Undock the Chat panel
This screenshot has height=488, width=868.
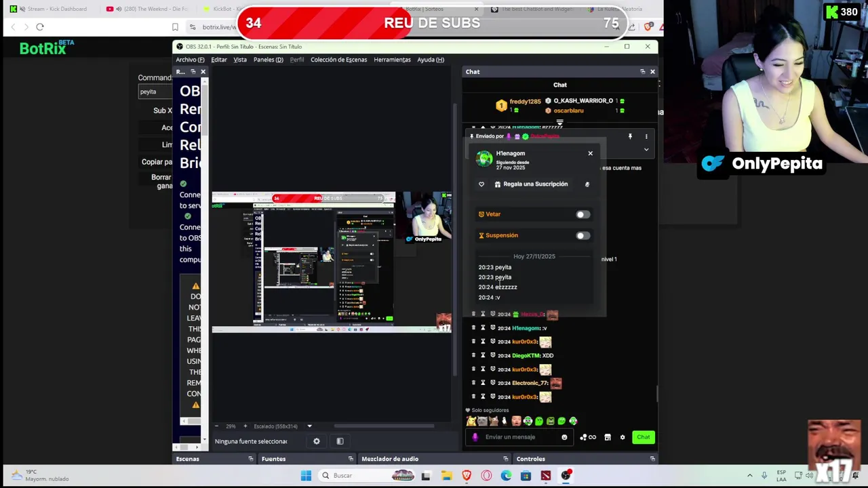tap(642, 72)
